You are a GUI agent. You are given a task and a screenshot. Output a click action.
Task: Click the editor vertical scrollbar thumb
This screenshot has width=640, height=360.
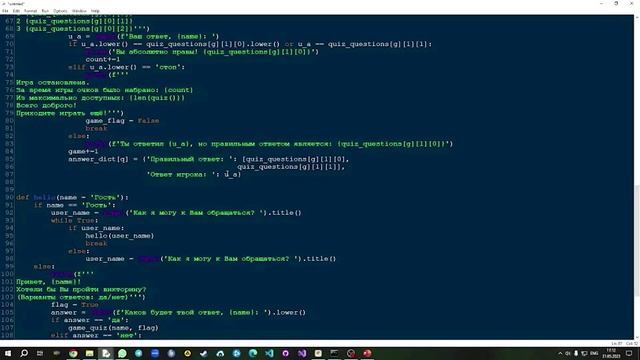click(637, 241)
